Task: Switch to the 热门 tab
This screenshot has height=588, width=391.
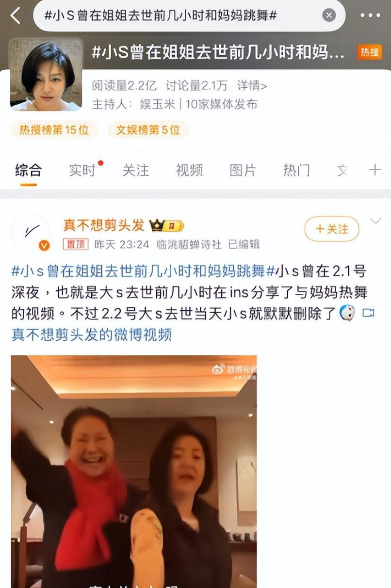Action: (296, 170)
